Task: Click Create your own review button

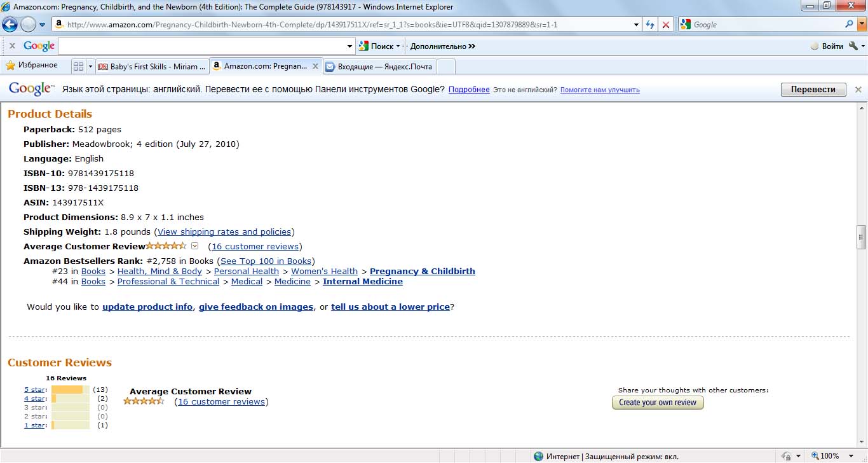Action: click(x=658, y=403)
